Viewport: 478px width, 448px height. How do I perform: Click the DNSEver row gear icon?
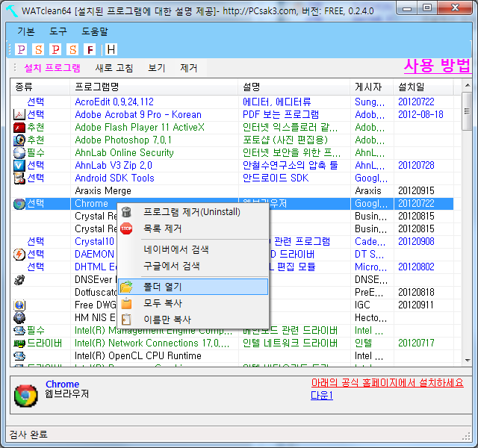[x=19, y=280]
